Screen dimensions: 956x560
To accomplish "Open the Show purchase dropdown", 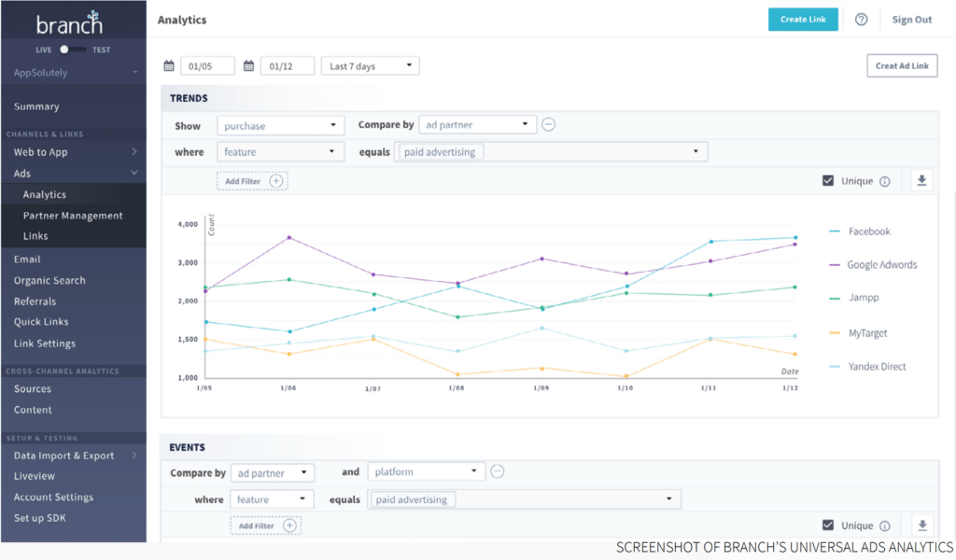I will pyautogui.click(x=281, y=125).
